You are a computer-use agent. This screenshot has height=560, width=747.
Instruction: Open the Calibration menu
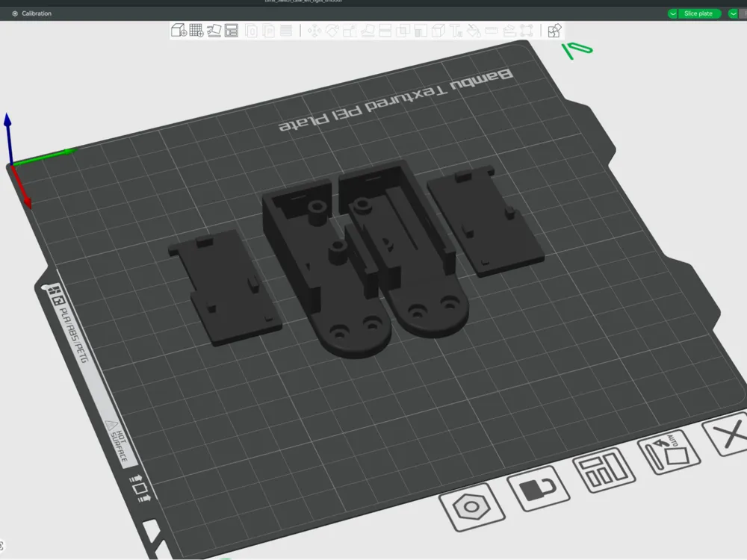pos(31,13)
